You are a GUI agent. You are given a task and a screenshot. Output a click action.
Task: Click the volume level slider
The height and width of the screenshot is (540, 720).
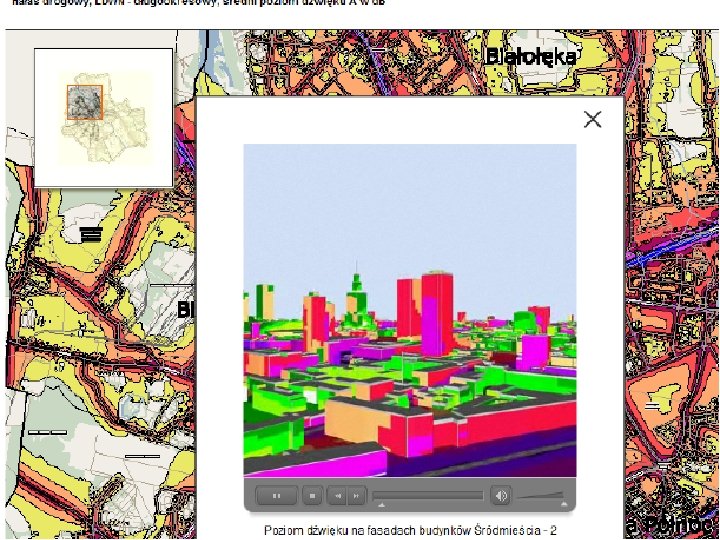click(x=540, y=495)
